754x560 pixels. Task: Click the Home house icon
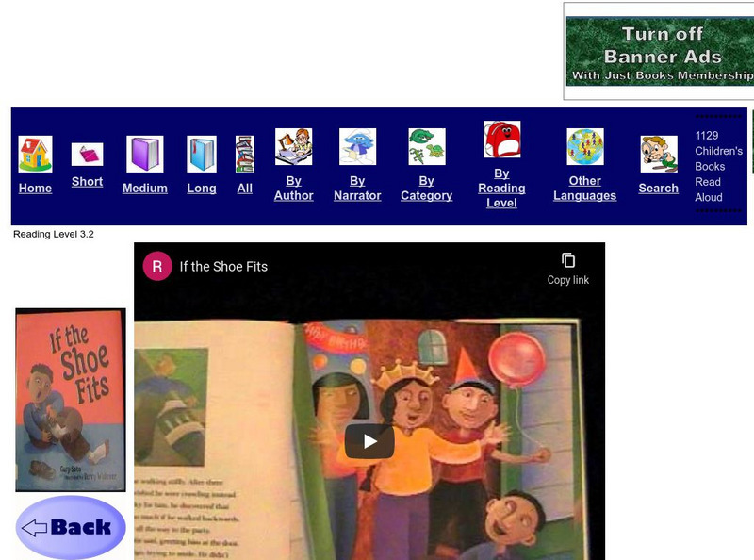[35, 154]
